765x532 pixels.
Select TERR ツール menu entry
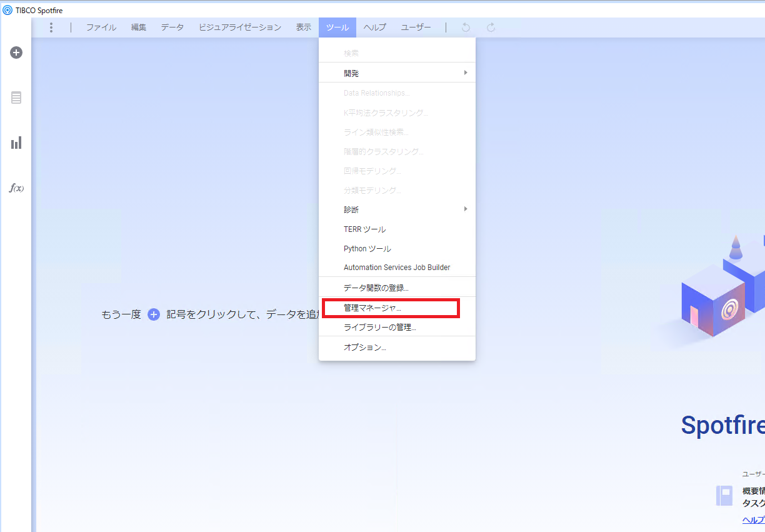coord(397,229)
